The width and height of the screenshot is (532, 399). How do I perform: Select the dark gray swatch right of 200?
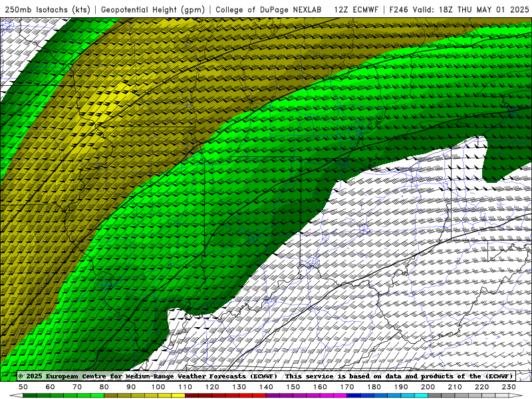[435, 395]
